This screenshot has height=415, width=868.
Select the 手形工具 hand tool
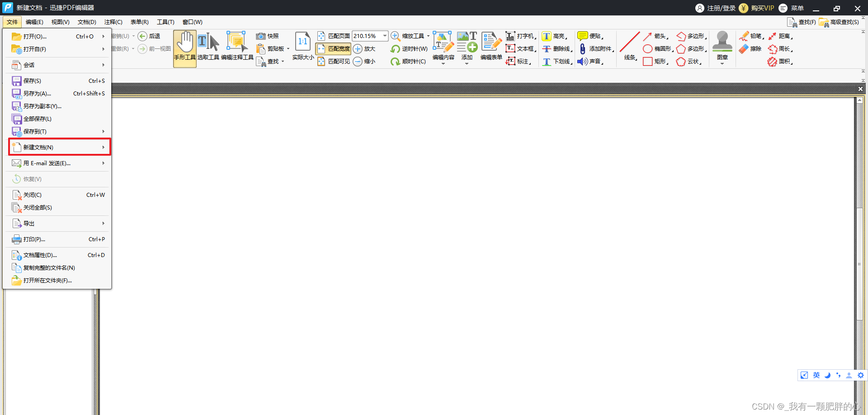[184, 48]
